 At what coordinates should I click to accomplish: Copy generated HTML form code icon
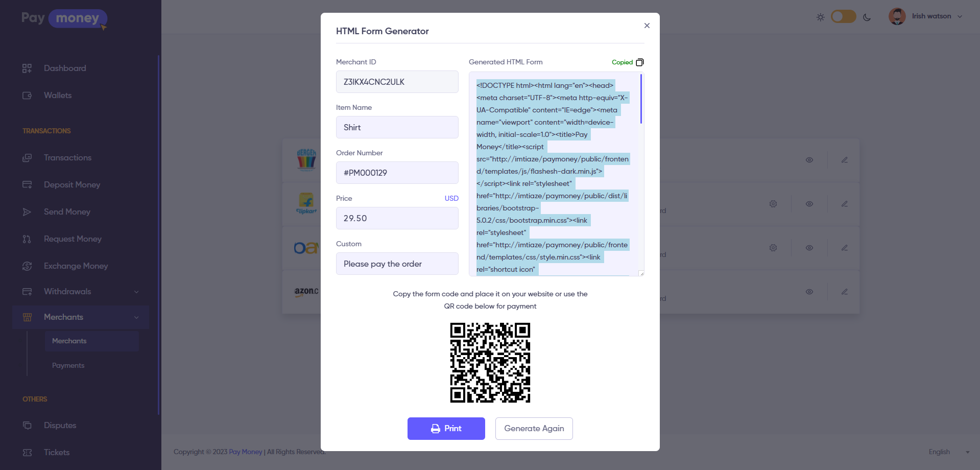point(639,62)
